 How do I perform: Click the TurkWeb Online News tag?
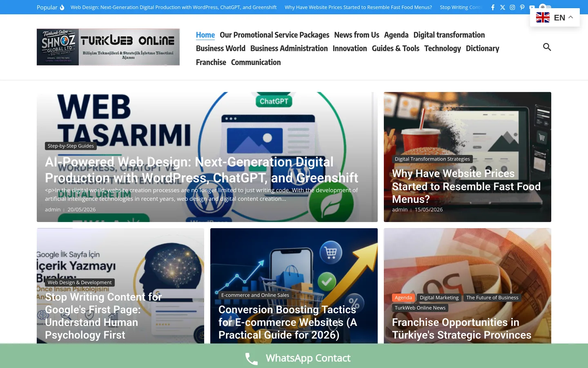coord(420,308)
